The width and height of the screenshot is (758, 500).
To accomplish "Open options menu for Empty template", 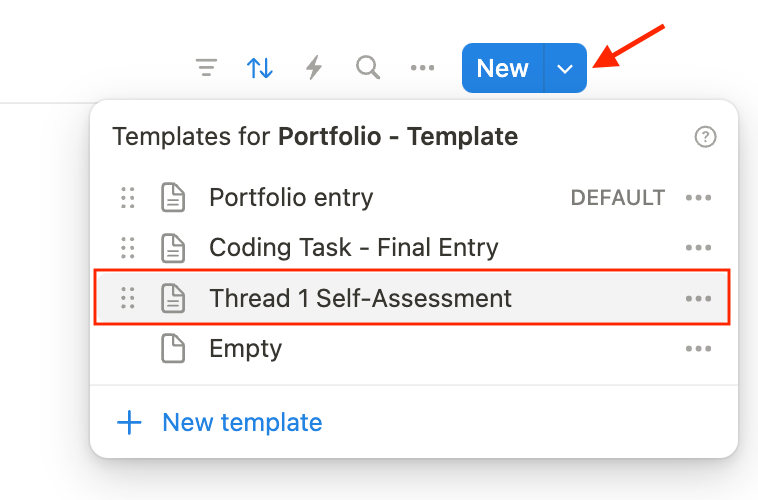I will point(698,349).
